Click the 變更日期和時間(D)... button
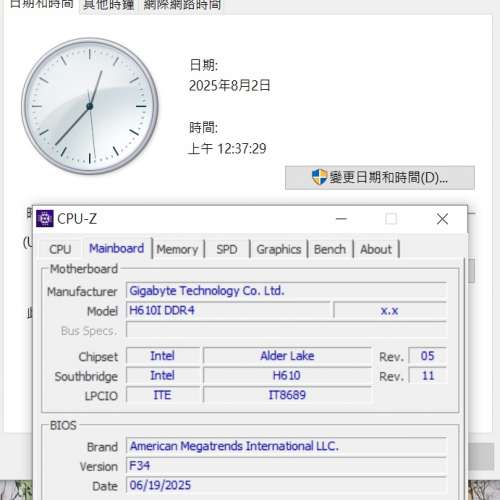The image size is (500, 500). pos(380,178)
